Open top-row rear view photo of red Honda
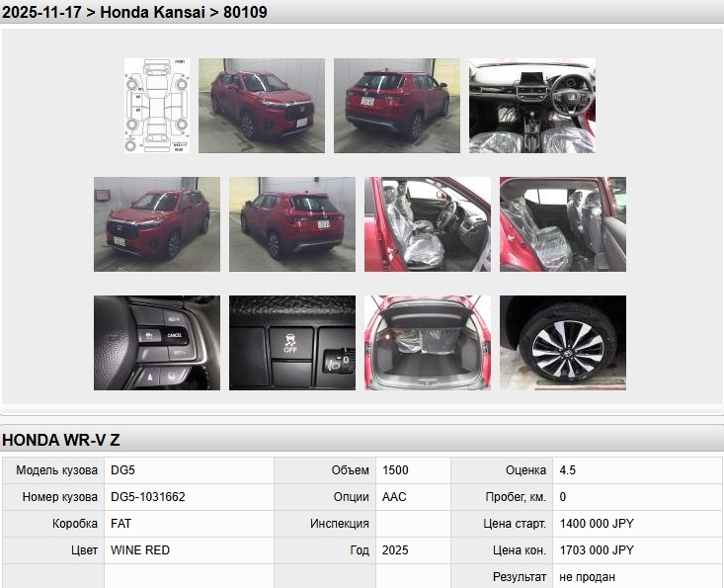The height and width of the screenshot is (588, 724). 396,106
